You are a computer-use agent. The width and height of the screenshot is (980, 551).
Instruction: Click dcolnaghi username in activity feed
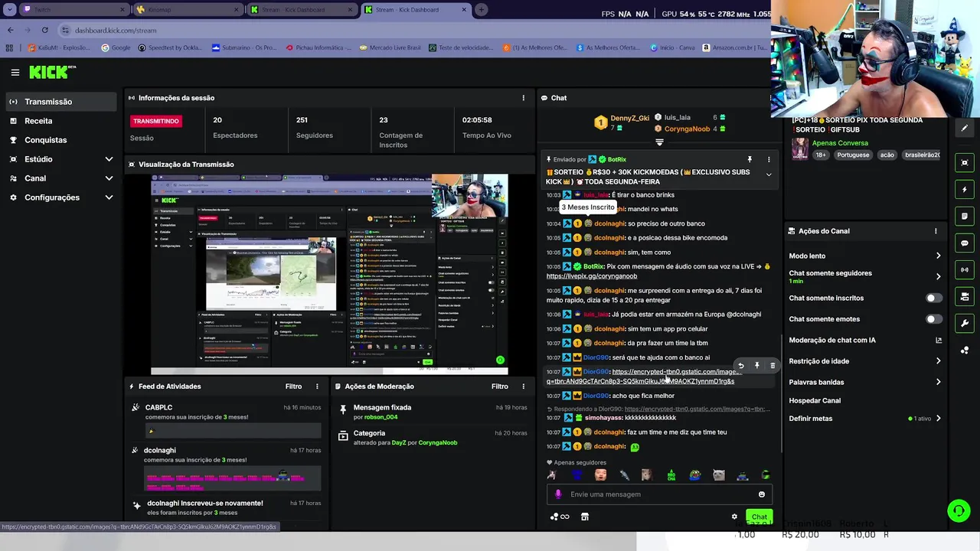click(x=160, y=451)
